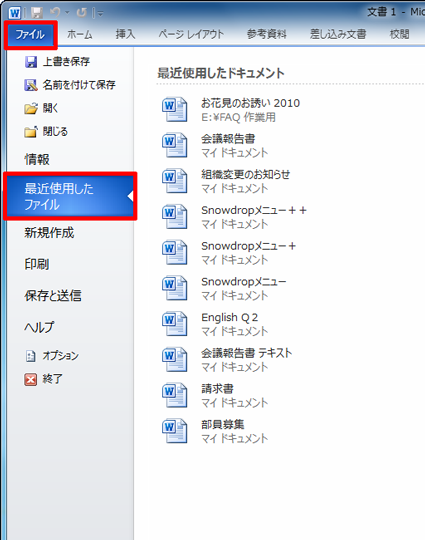
Task: Click the quick access Save icon
Action: [37, 13]
